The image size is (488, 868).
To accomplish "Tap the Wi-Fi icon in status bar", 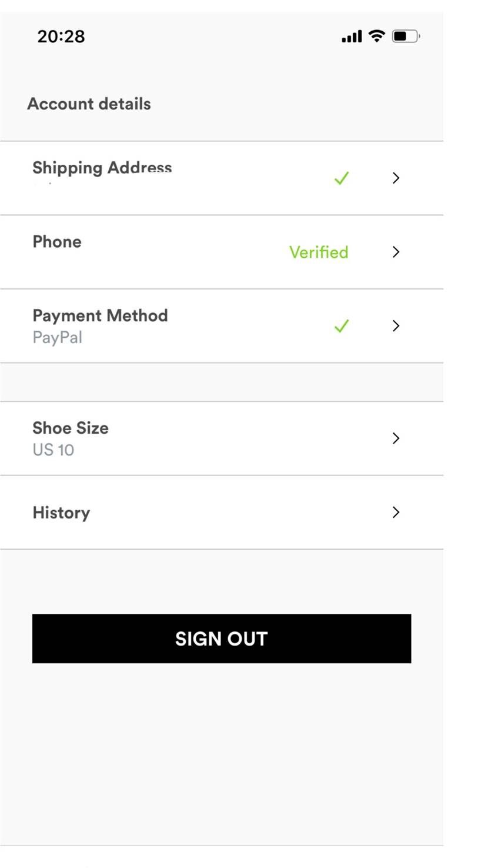I will point(376,36).
